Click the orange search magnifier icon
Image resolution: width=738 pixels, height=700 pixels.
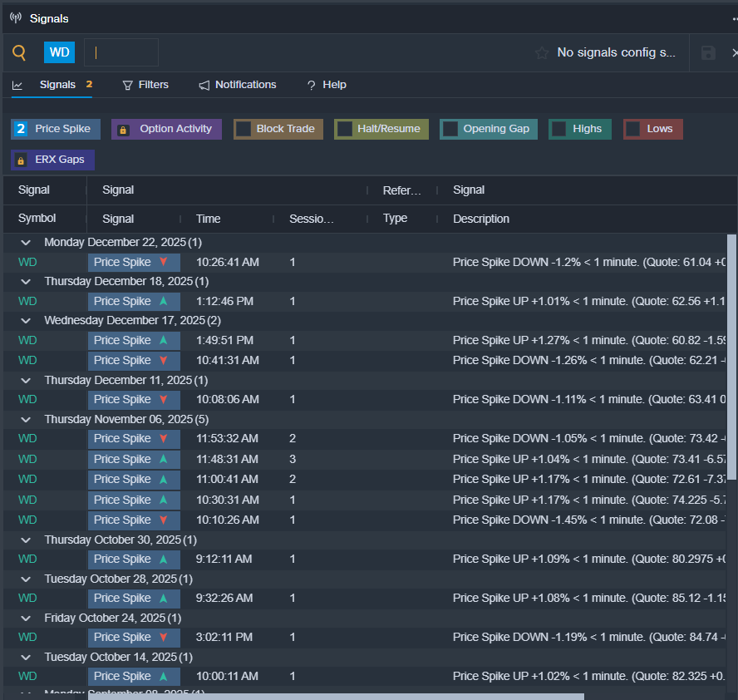[18, 53]
